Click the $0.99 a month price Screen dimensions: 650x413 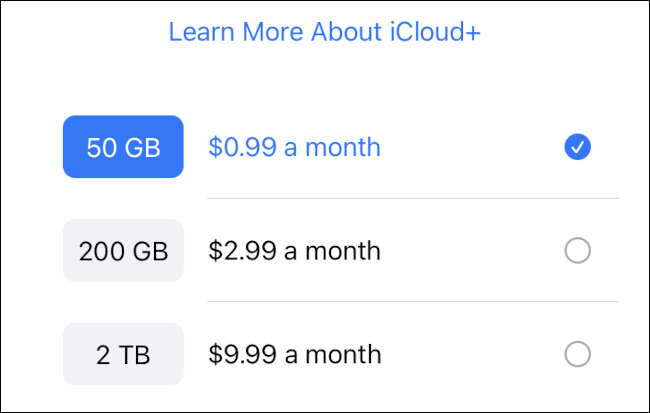click(294, 148)
